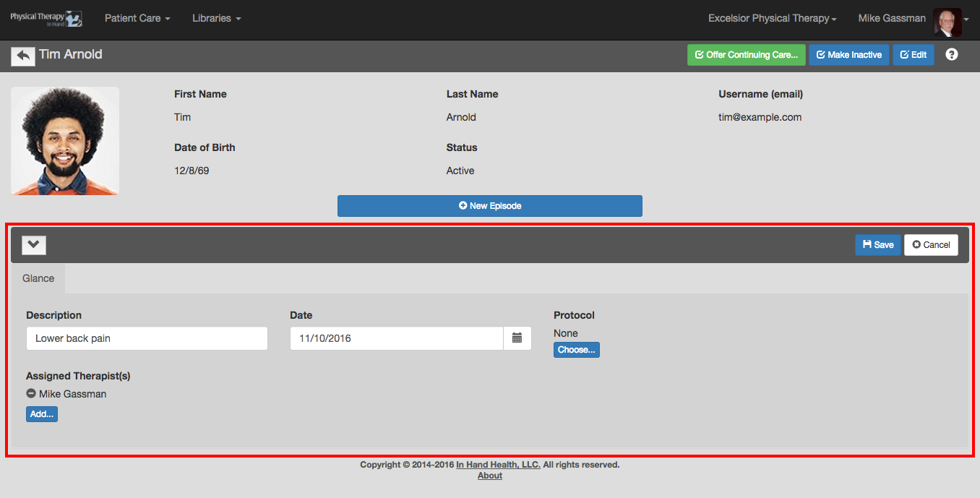Viewport: 980px width, 498px height.
Task: Click the back arrow icon beside Tim Arnold
Action: point(23,56)
